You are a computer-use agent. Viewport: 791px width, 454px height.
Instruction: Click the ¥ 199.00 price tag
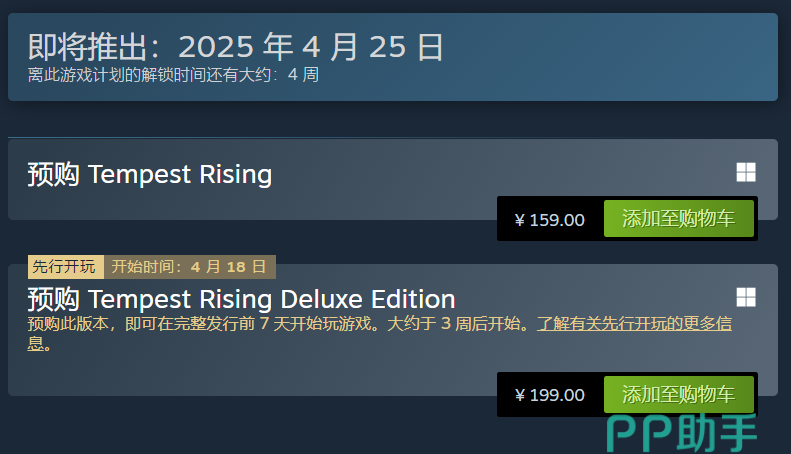tap(549, 395)
